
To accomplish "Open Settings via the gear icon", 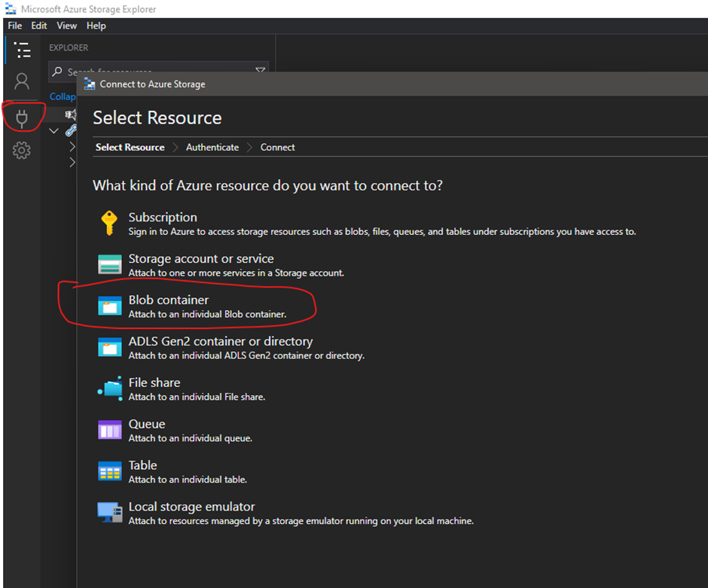I will point(22,151).
